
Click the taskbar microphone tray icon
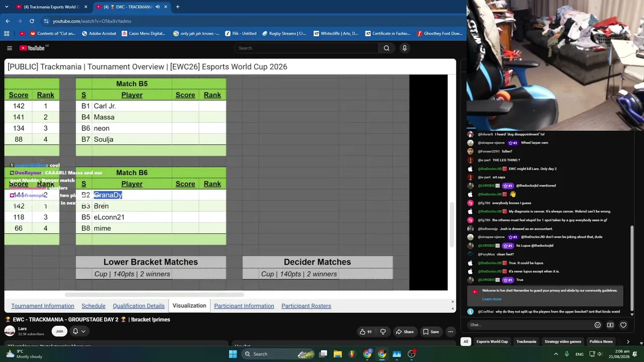[x=567, y=354]
